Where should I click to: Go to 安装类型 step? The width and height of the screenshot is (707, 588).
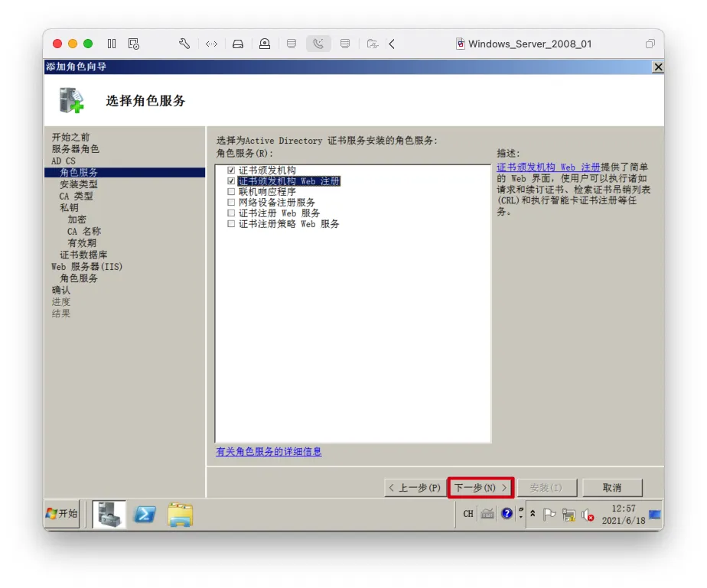click(x=79, y=184)
